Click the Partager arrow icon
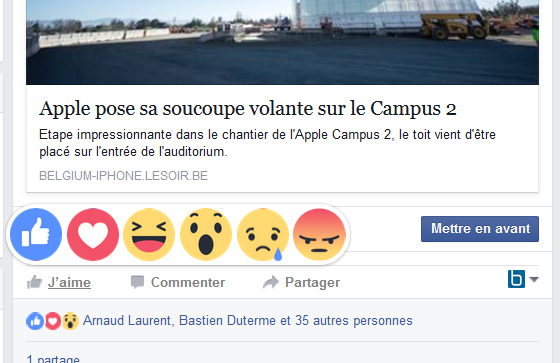This screenshot has width=560, height=363. point(271,282)
